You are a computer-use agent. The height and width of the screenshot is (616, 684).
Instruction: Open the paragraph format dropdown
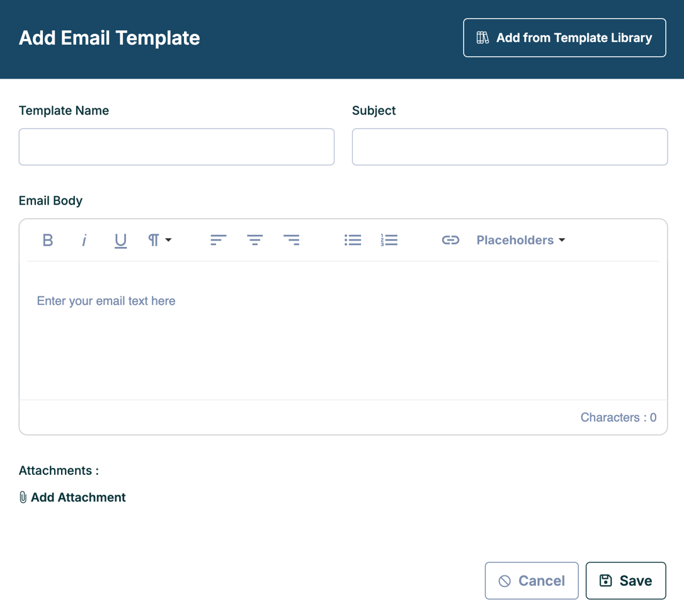pos(159,240)
